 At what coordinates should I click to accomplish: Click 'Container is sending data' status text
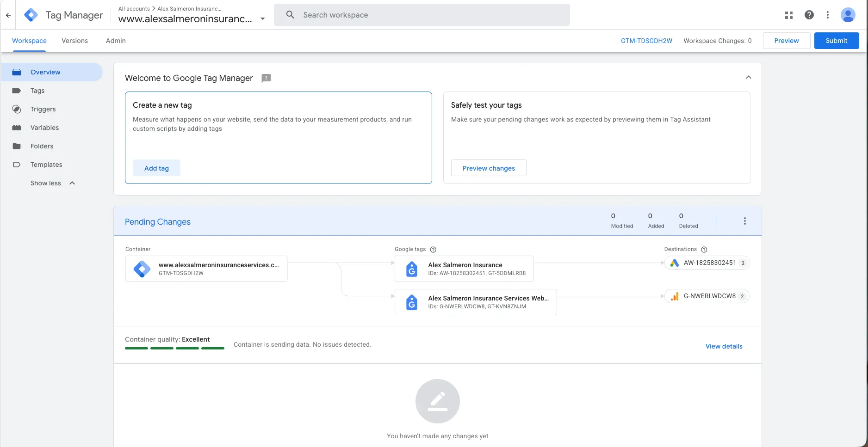pos(302,344)
